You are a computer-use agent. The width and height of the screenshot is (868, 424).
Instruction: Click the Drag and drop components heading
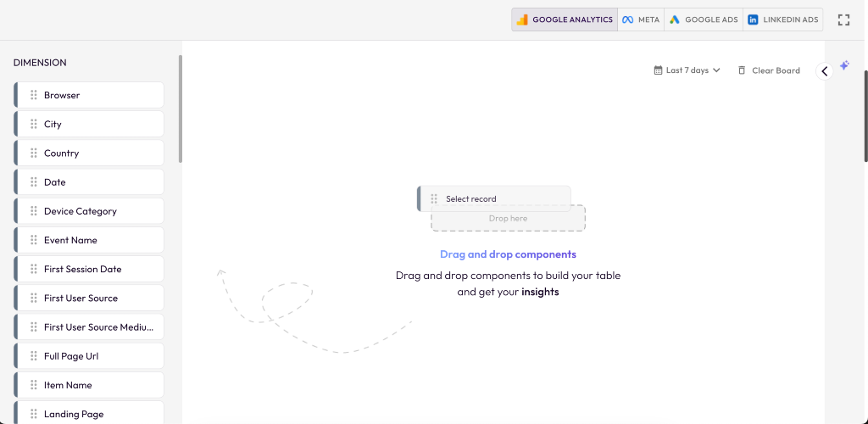point(509,254)
